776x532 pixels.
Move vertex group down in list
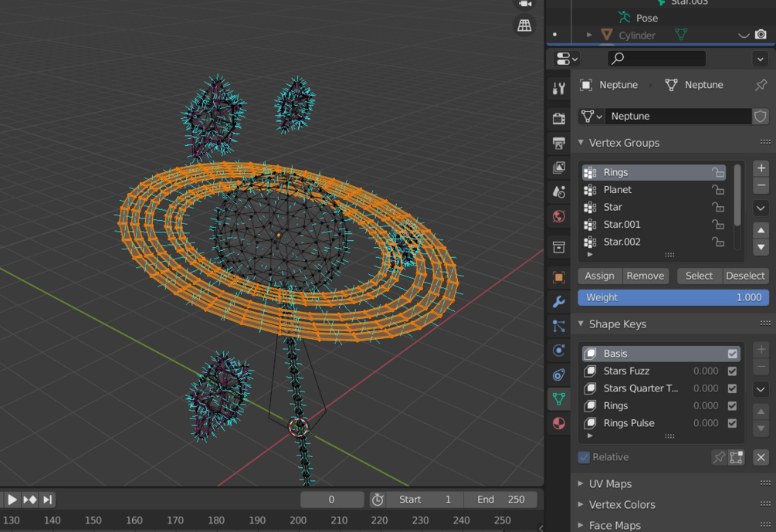[x=761, y=247]
